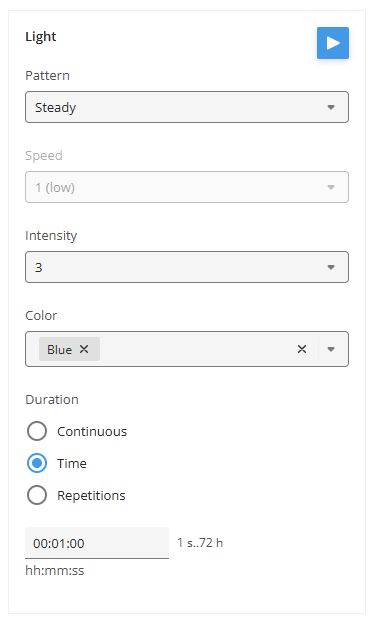Viewport: 372px width, 622px height.
Task: Select the Repetitions duration option
Action: tap(37, 495)
